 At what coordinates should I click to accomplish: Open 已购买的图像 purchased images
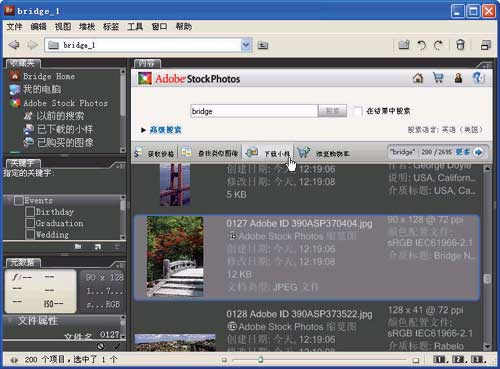coord(59,143)
